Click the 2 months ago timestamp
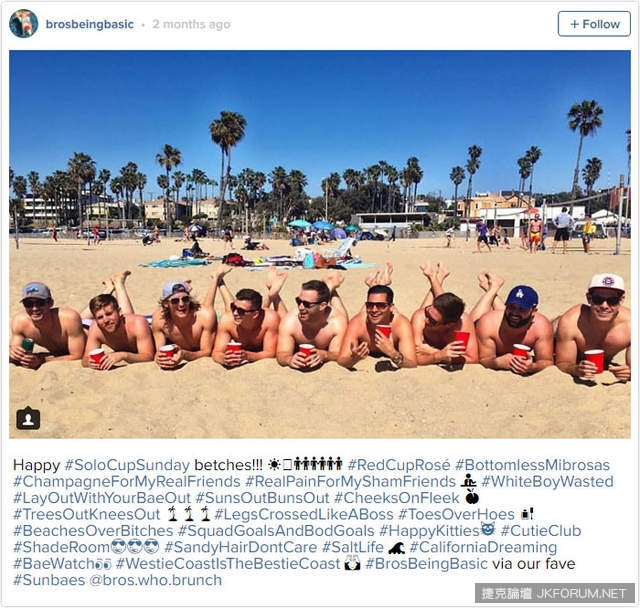The width and height of the screenshot is (640, 608). (191, 24)
